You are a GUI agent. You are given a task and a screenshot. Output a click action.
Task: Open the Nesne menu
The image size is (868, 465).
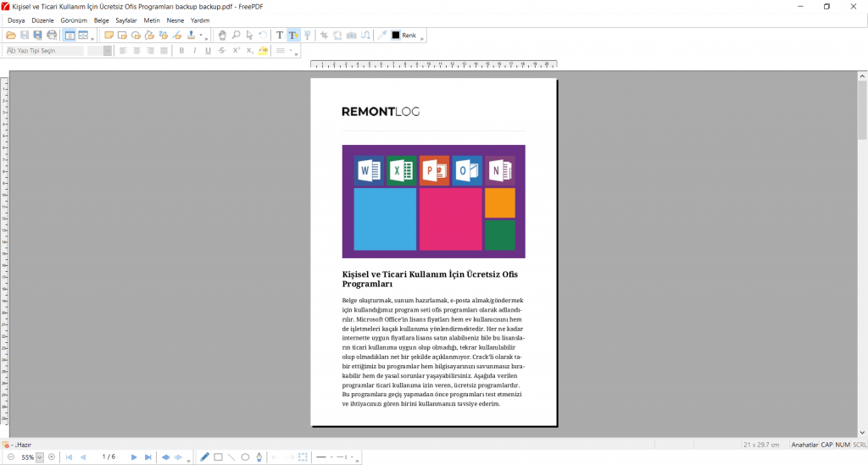coord(175,20)
